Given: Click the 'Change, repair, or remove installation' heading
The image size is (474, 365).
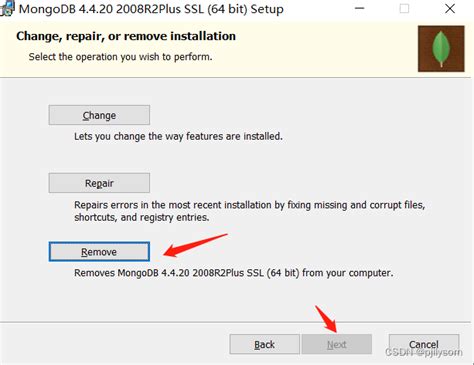Looking at the screenshot, I should pos(126,36).
